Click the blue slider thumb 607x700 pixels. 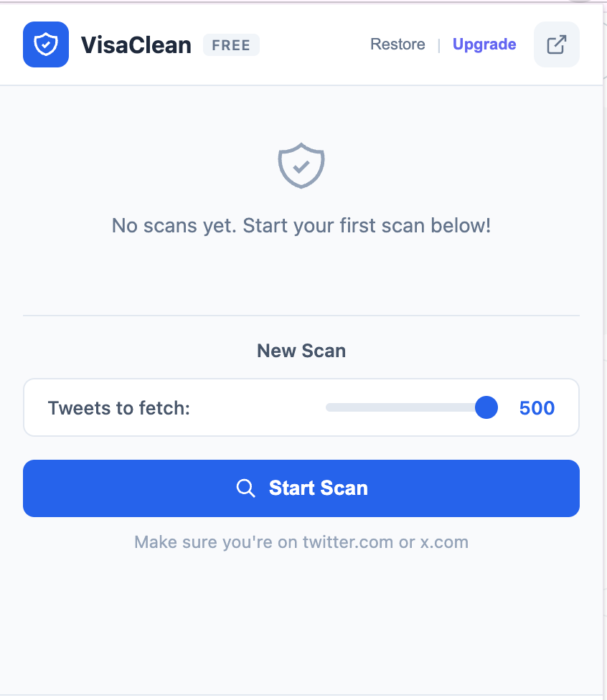pyautogui.click(x=486, y=407)
